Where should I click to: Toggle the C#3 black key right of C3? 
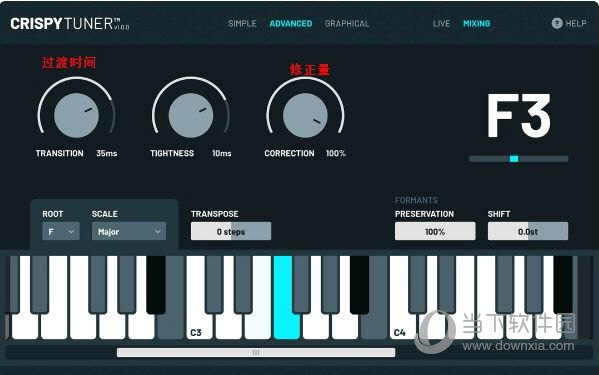pos(214,284)
